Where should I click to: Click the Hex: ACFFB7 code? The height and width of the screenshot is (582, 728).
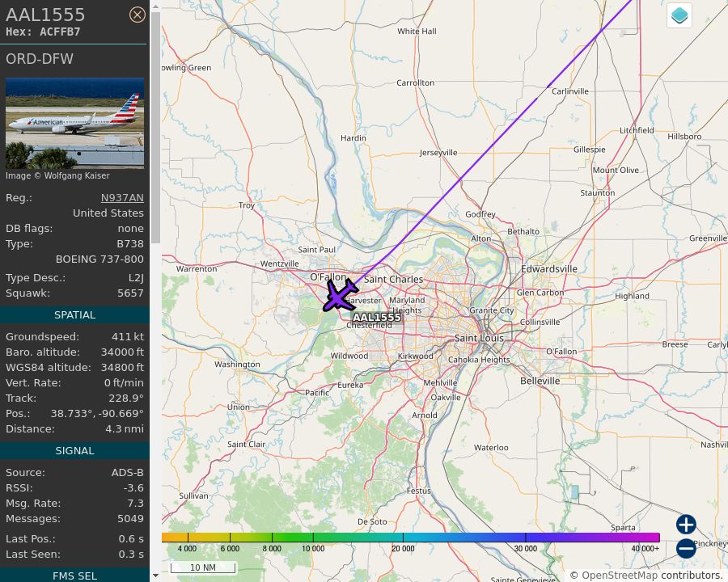pos(43,32)
